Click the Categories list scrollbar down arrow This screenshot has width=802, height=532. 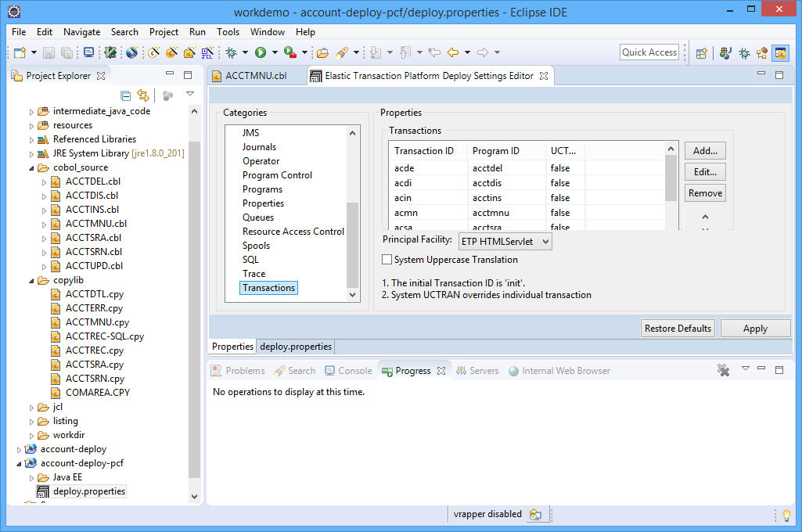pos(352,295)
